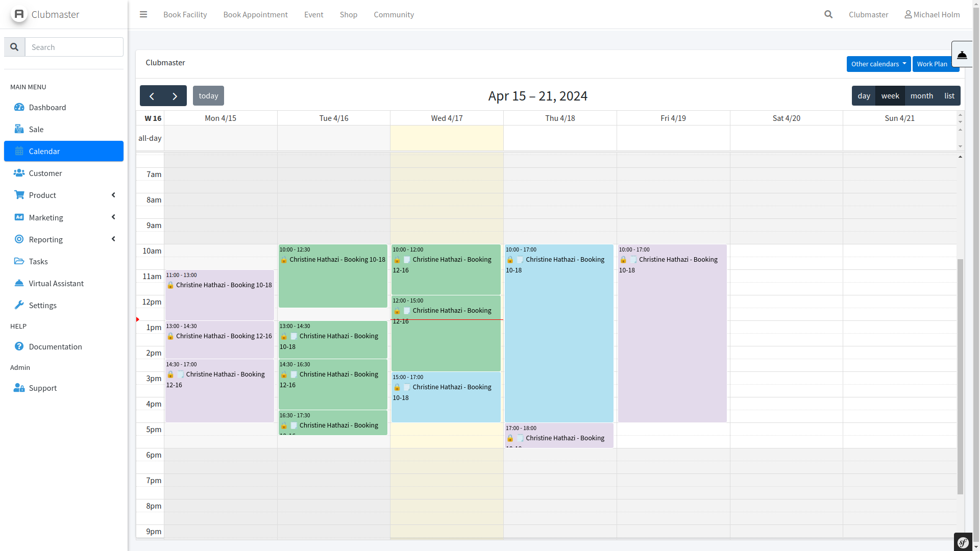This screenshot has height=551, width=980.
Task: Toggle the hamburger sidebar menu
Action: [x=143, y=14]
